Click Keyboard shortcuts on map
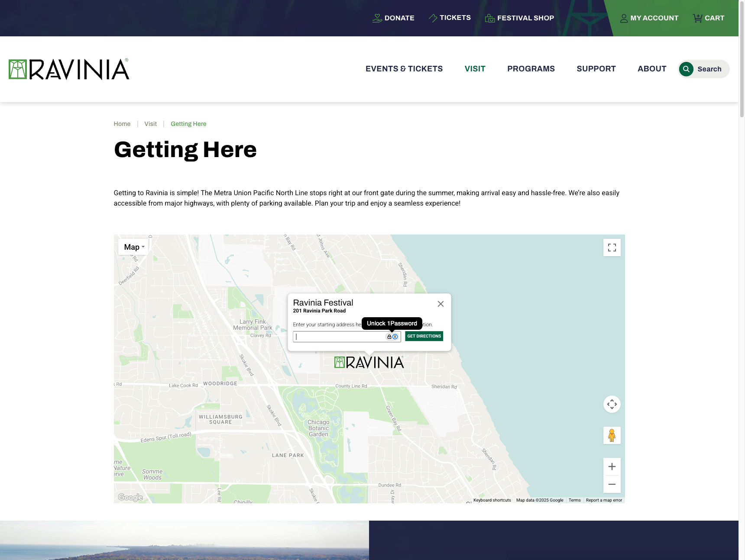 [x=492, y=500]
